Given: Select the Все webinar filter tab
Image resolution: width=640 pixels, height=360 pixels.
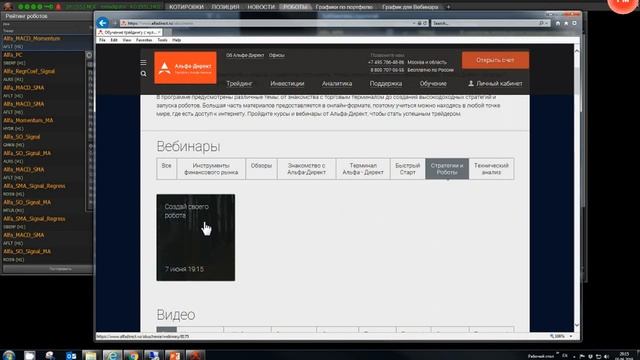Looking at the screenshot, I should 167,169.
